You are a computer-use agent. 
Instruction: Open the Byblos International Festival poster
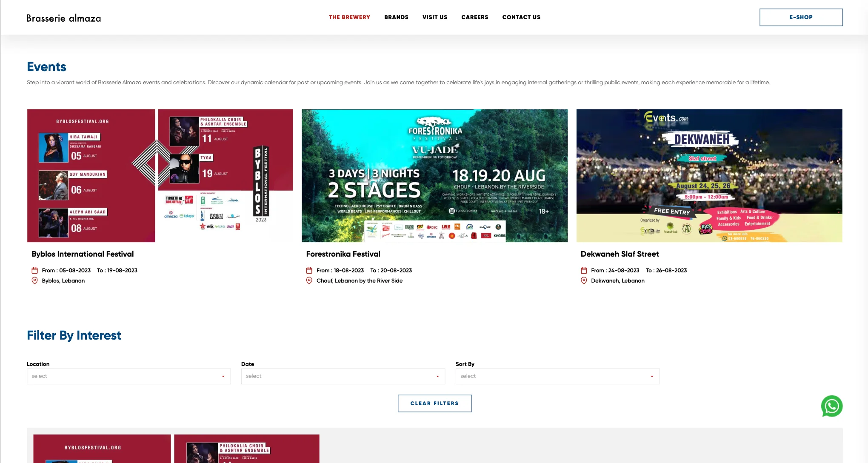click(160, 176)
